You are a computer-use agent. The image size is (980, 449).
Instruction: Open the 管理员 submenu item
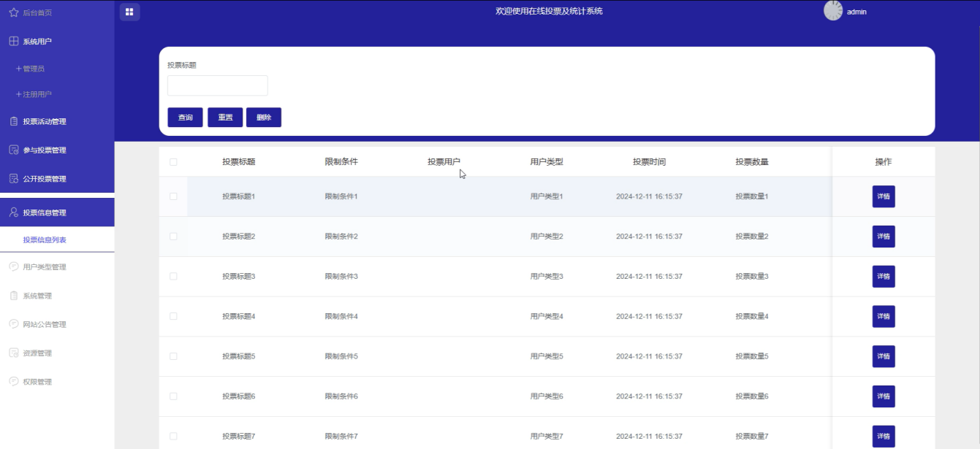pos(57,69)
